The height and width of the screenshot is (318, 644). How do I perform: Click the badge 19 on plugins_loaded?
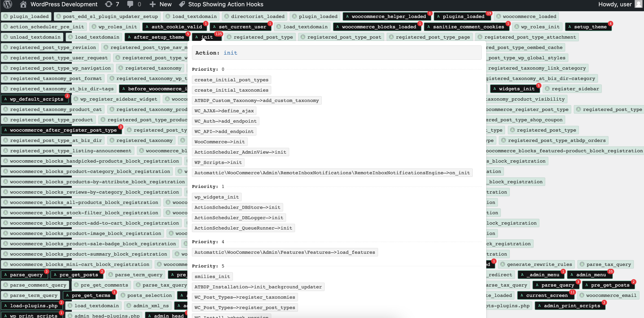(489, 13)
